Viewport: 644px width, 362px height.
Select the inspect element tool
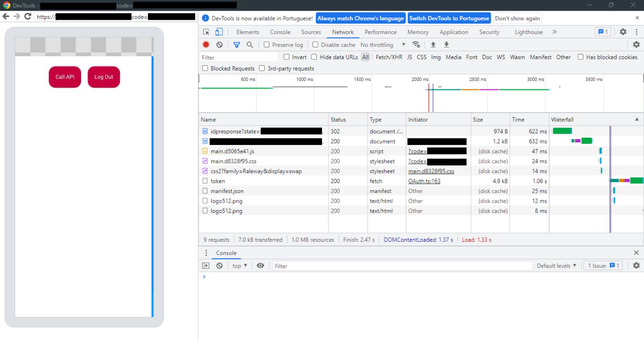click(206, 32)
